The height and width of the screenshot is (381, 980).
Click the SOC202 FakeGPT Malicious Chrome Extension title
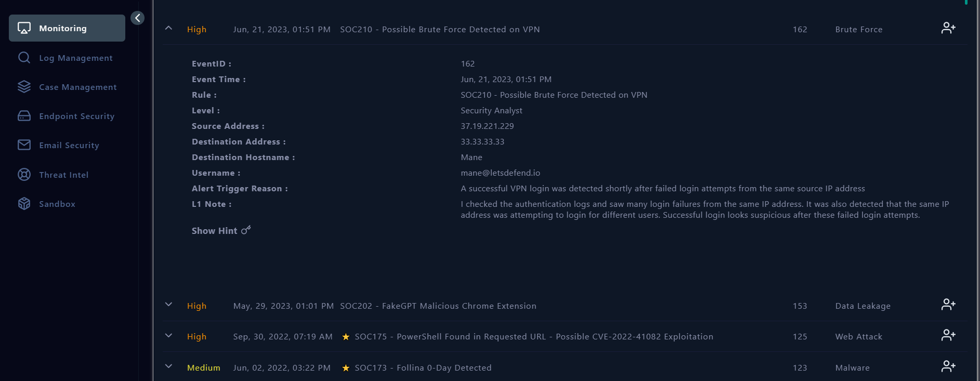click(x=438, y=306)
